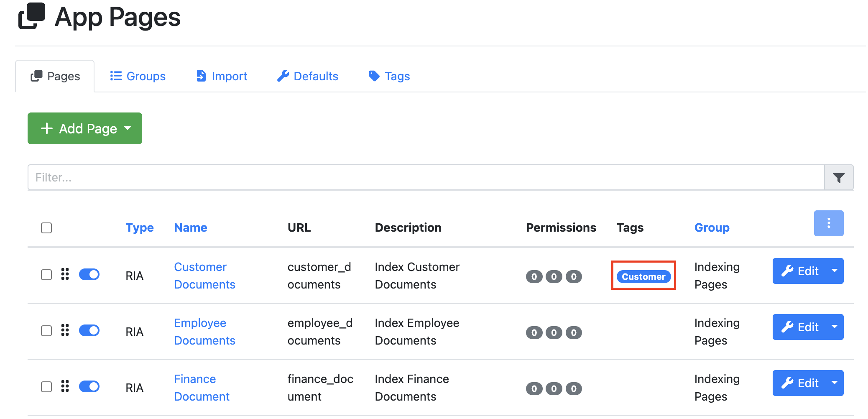Click first permission badge in Finance Document row
The width and height of the screenshot is (868, 419).
tap(534, 388)
